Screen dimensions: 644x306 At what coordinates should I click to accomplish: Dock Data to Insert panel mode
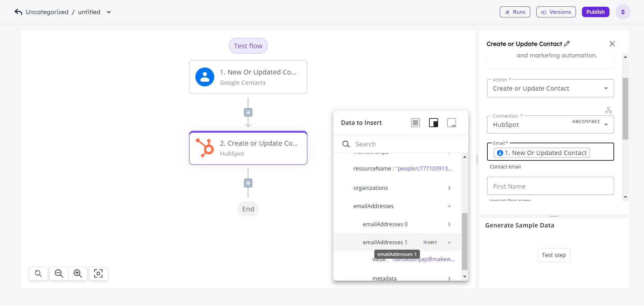(x=433, y=123)
